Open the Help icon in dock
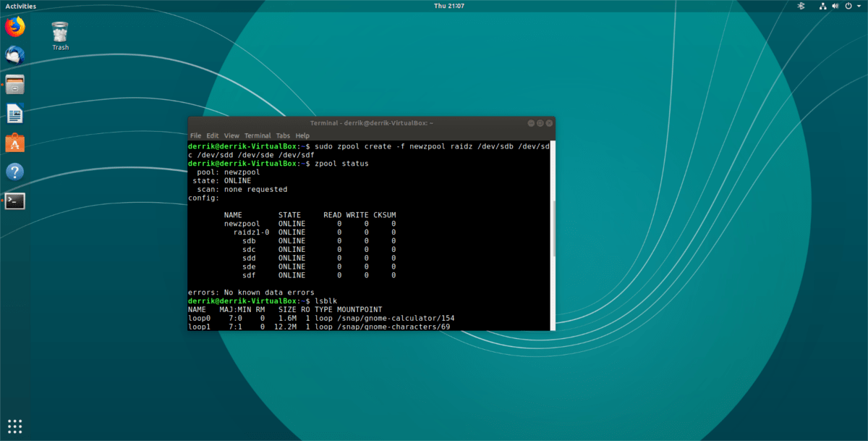This screenshot has height=441, width=868. pyautogui.click(x=14, y=172)
